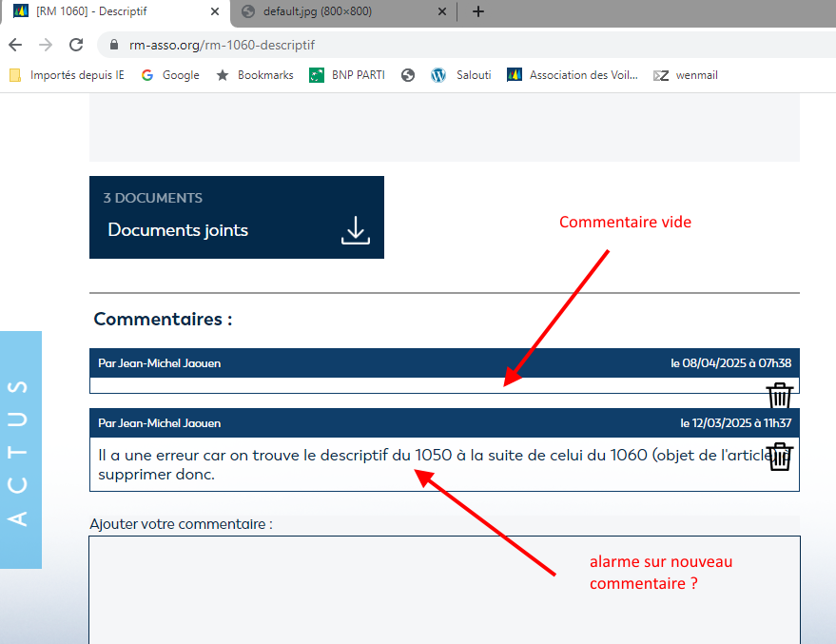Image resolution: width=836 pixels, height=644 pixels.
Task: Click the Ajouter votre commentaire text area
Action: (444, 590)
